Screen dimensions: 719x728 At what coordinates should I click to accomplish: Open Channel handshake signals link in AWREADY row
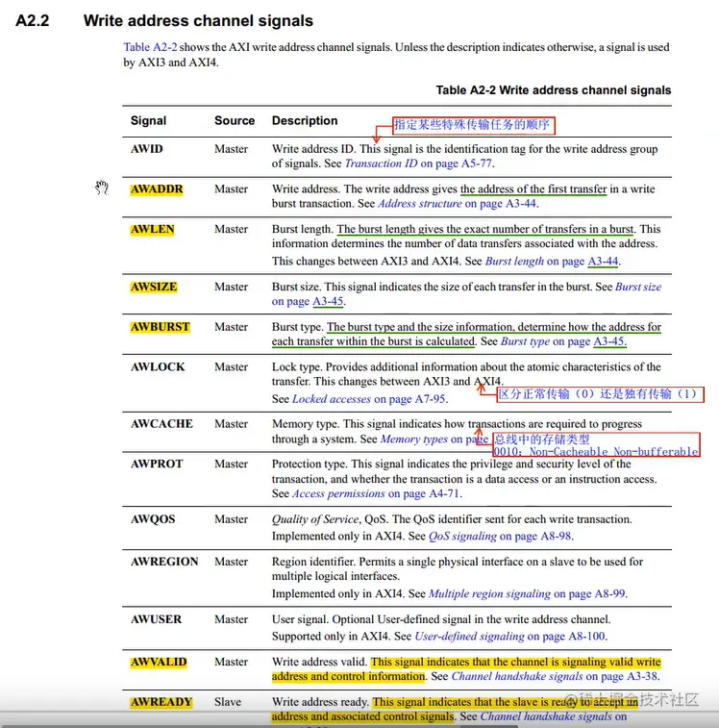click(554, 715)
